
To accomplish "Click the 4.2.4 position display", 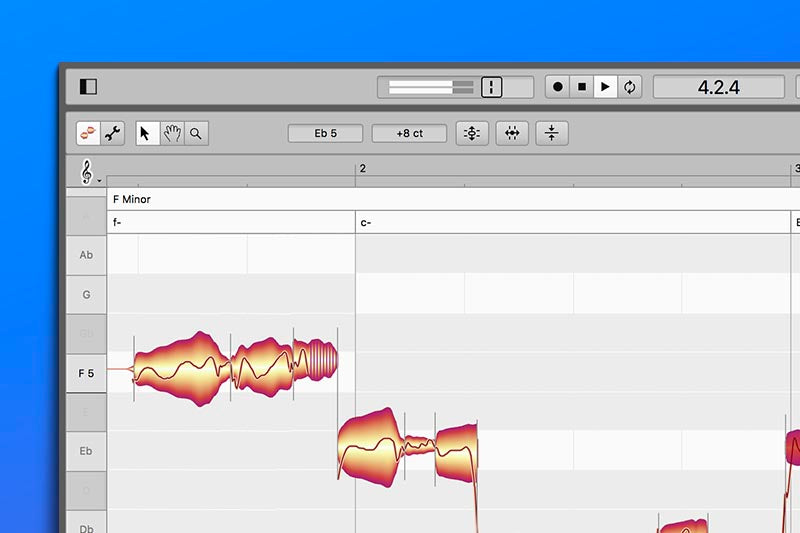I will point(718,87).
